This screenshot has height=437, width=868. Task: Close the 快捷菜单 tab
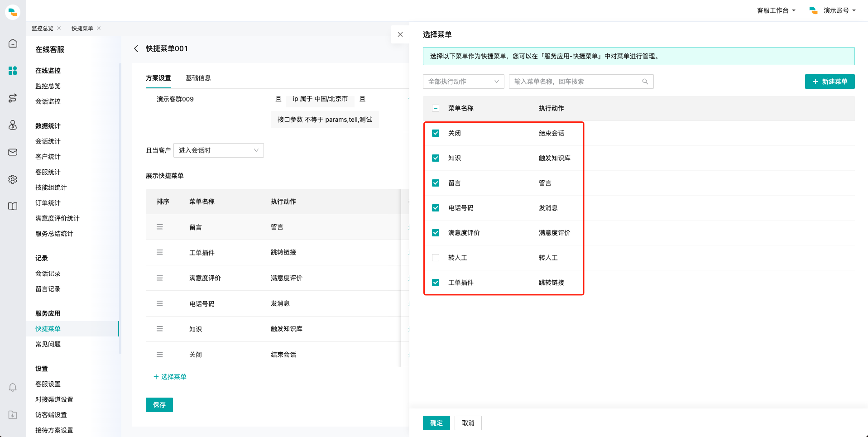[x=99, y=28]
